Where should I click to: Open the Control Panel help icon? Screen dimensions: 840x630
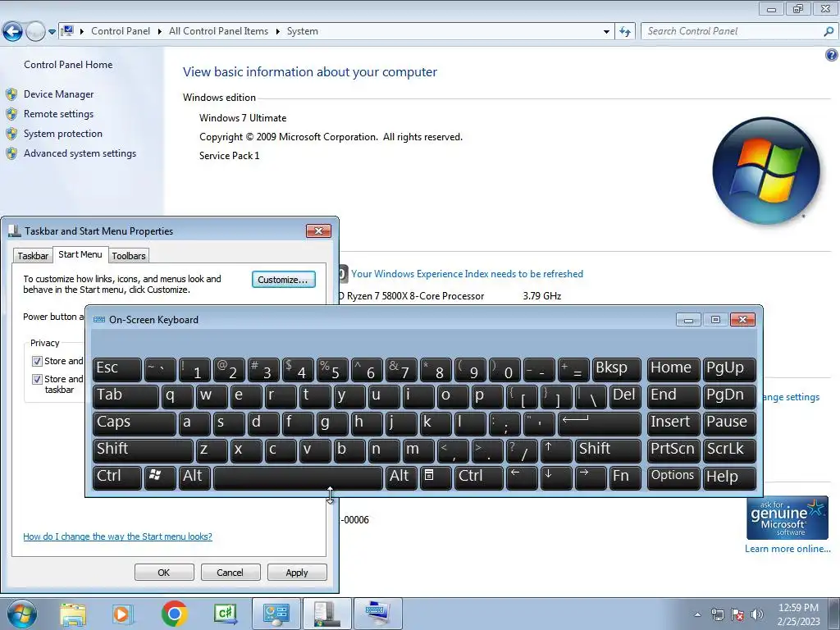(832, 55)
